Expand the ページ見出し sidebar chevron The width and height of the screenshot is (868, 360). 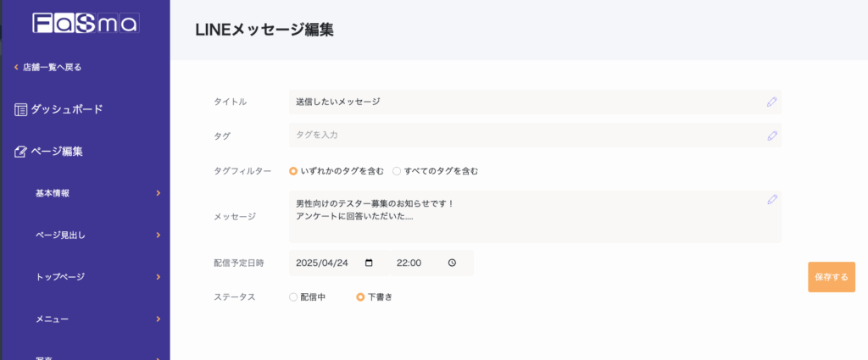(x=158, y=235)
